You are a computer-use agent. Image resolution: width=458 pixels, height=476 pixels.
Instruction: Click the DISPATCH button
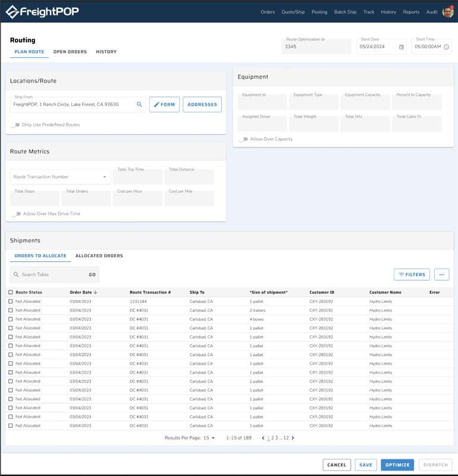pos(435,465)
